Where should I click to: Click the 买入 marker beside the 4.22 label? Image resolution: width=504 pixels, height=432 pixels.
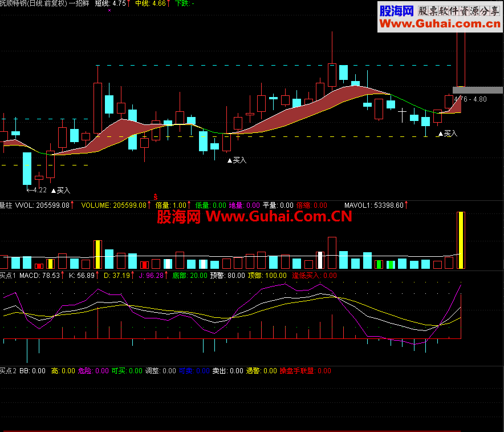pyautogui.click(x=61, y=191)
